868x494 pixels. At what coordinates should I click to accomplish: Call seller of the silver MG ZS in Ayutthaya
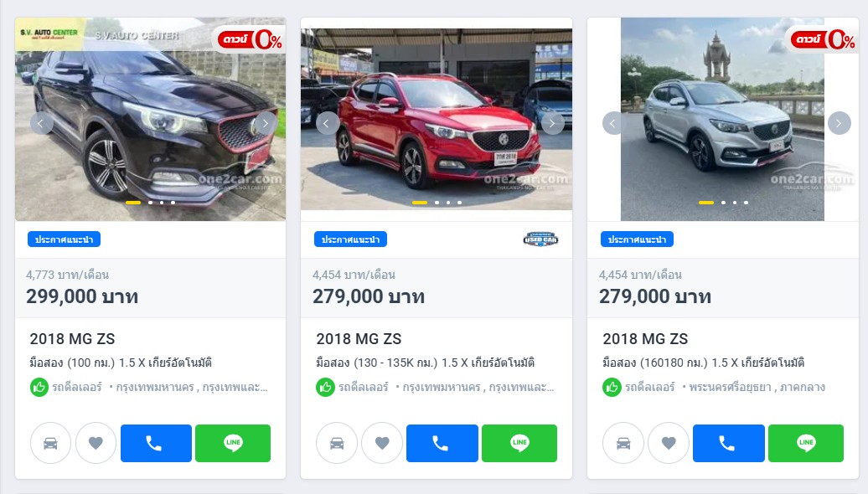[729, 443]
